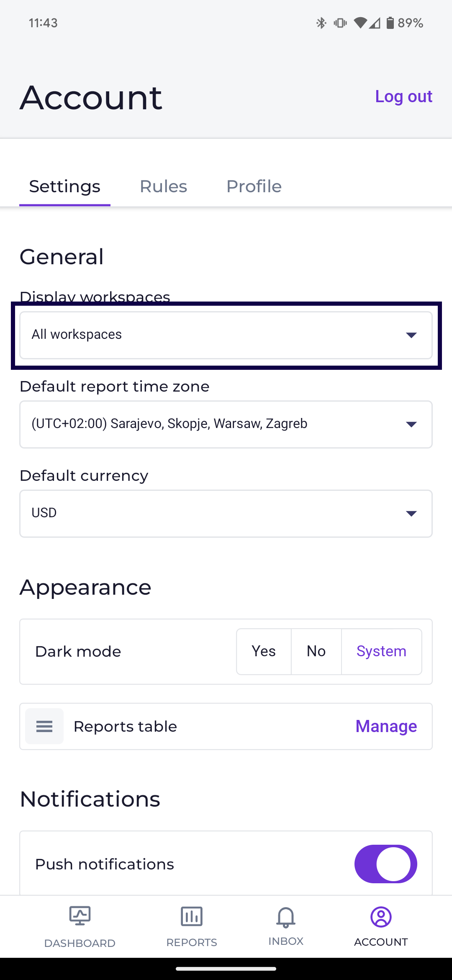452x980 pixels.
Task: Tap the vibrate mode status icon
Action: point(340,23)
